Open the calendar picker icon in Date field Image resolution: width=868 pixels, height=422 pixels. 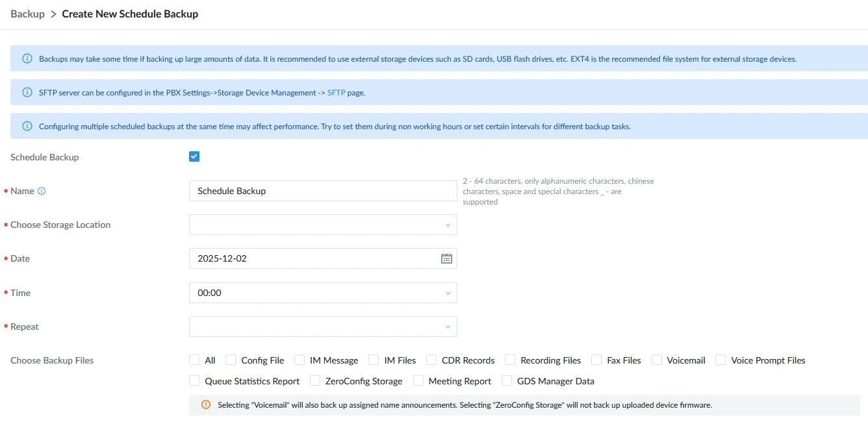click(x=446, y=258)
